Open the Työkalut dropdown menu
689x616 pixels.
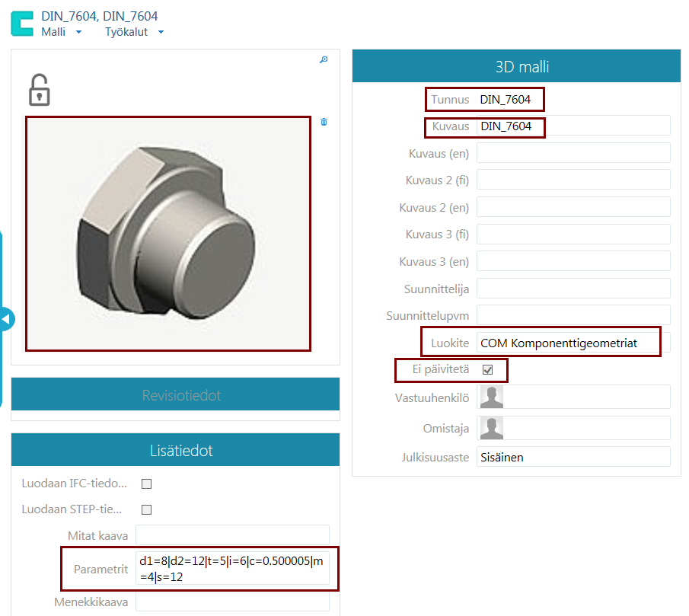pyautogui.click(x=135, y=32)
